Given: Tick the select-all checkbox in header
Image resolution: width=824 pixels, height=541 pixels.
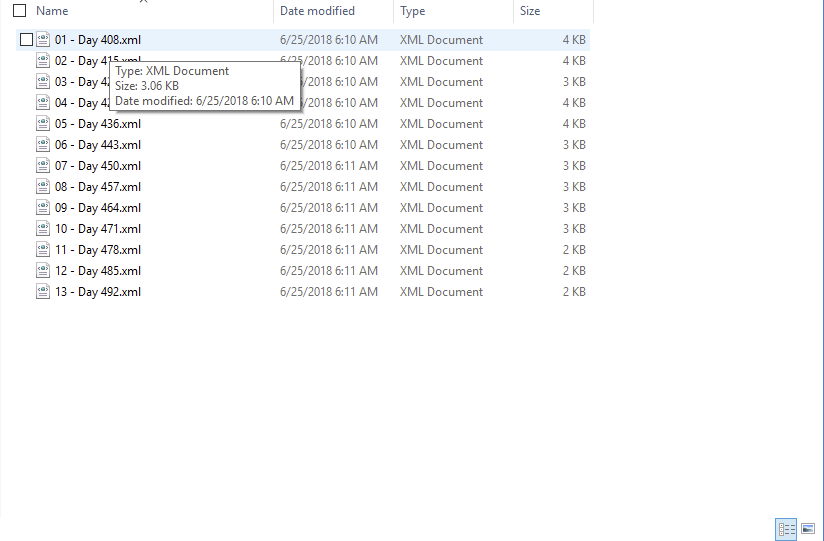Looking at the screenshot, I should tap(19, 11).
